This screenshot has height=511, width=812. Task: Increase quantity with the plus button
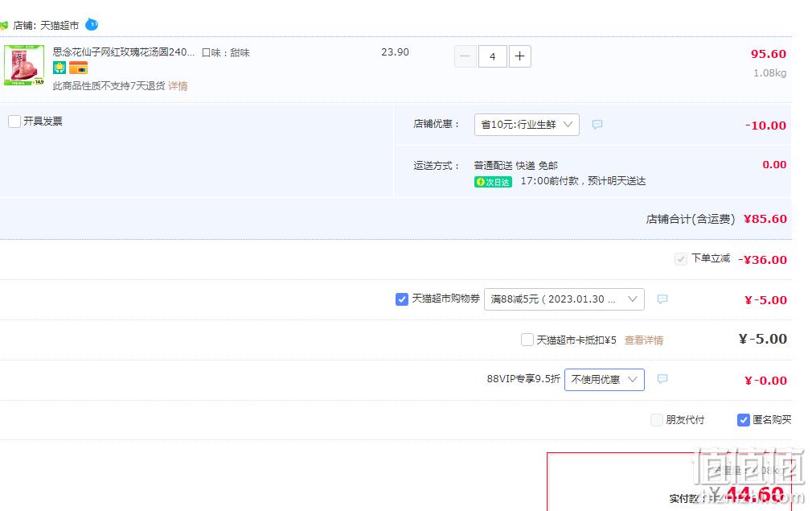pyautogui.click(x=520, y=56)
